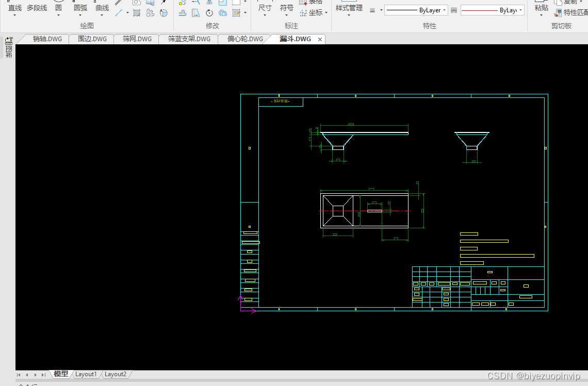The image size is (588, 386).
Task: Go to previous layout tab arrow
Action: point(27,375)
